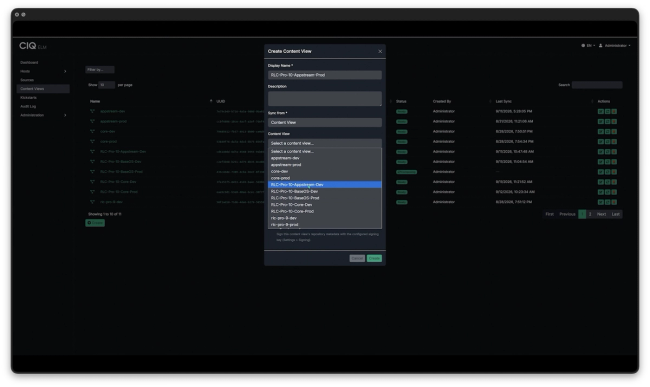Open the Administrator user menu
650x387 pixels.
click(x=614, y=46)
